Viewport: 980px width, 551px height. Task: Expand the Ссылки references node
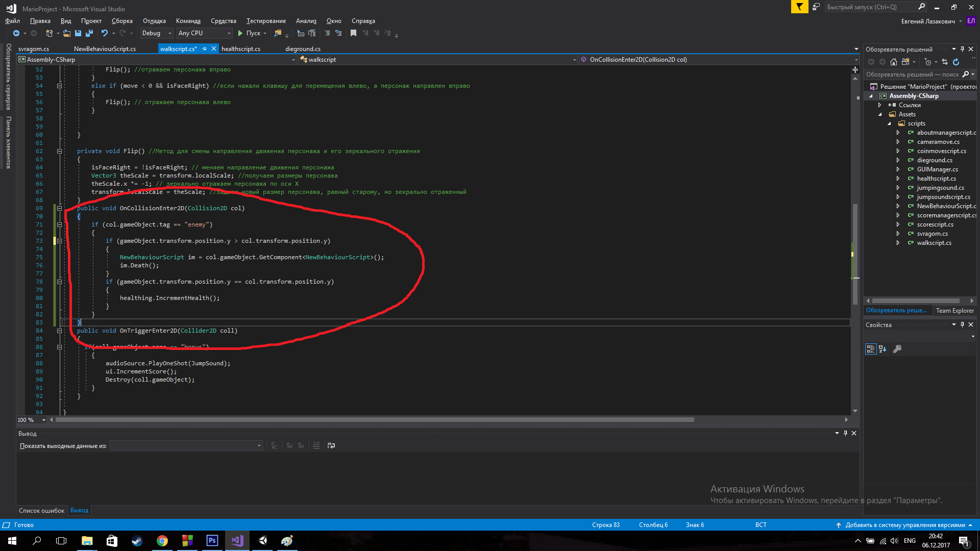(880, 105)
